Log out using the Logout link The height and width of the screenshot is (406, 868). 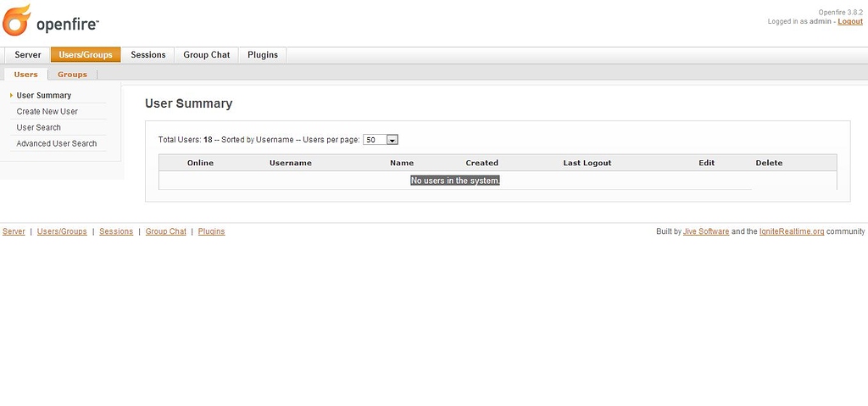pos(850,22)
